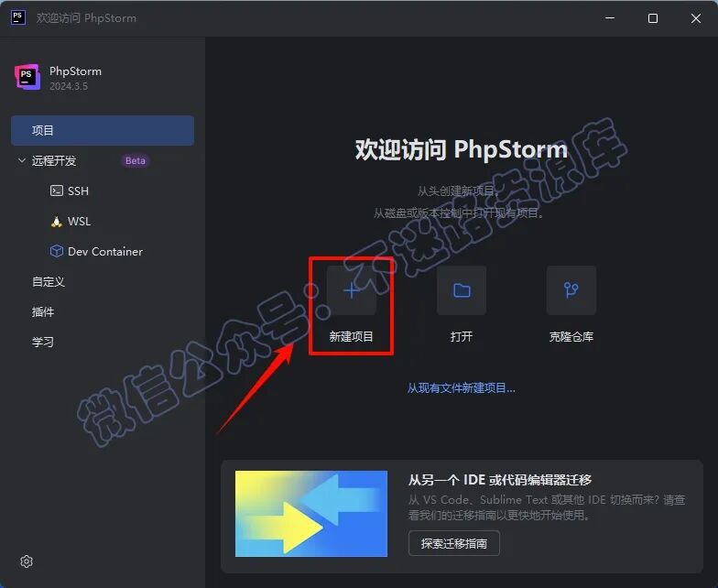Click the 新建项目 label
This screenshot has width=718, height=588.
352,337
